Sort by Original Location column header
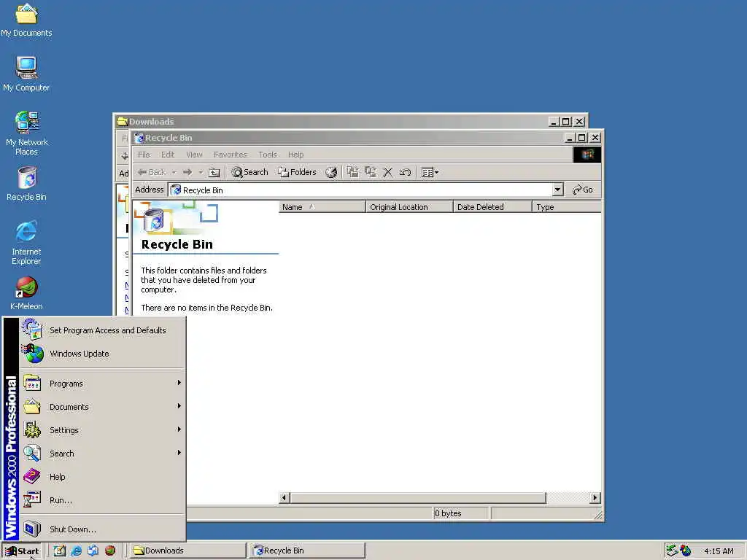This screenshot has width=747, height=560. pos(410,207)
